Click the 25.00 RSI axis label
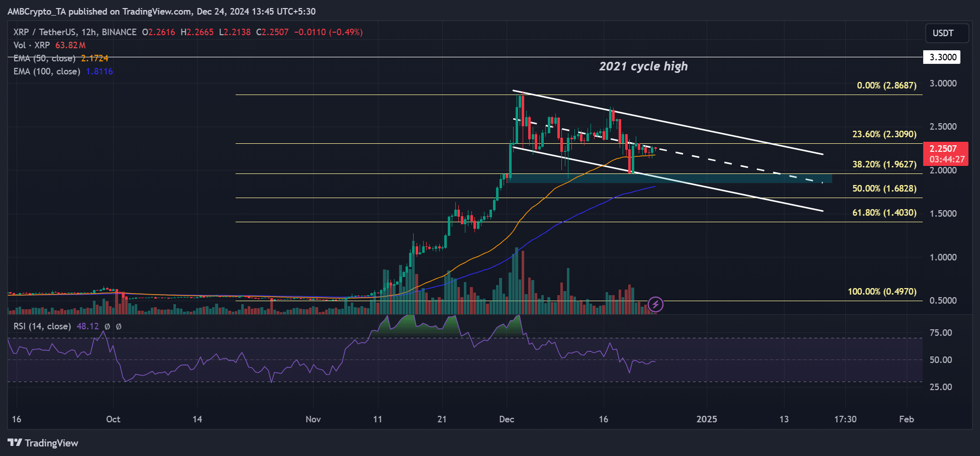The image size is (980, 456). point(941,387)
